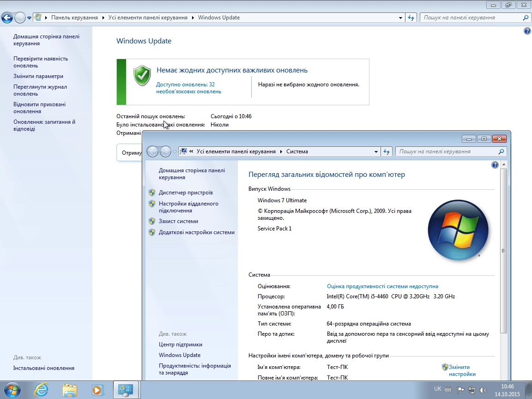This screenshot has height=399, width=532.
Task: Open 'Диспетчер пристроїв' link
Action: tap(186, 193)
